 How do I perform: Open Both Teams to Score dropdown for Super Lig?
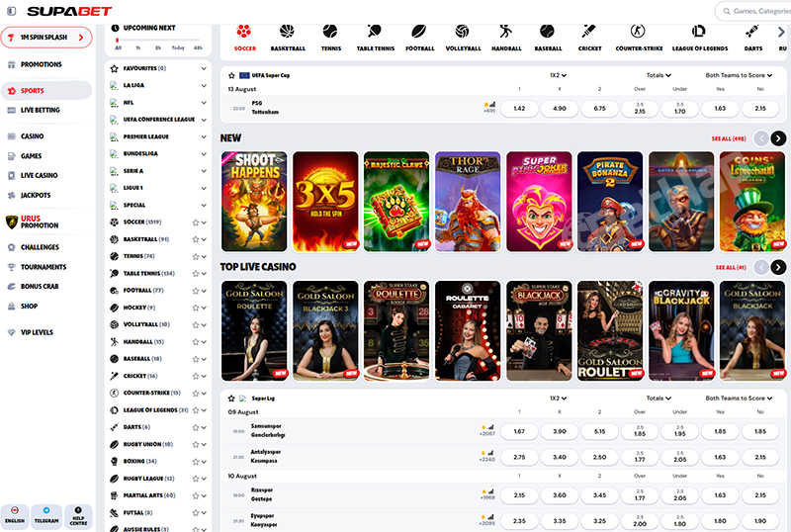739,399
